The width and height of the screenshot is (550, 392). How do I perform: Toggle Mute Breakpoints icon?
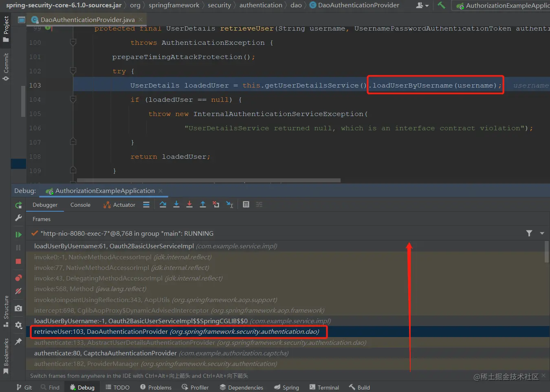[18, 291]
